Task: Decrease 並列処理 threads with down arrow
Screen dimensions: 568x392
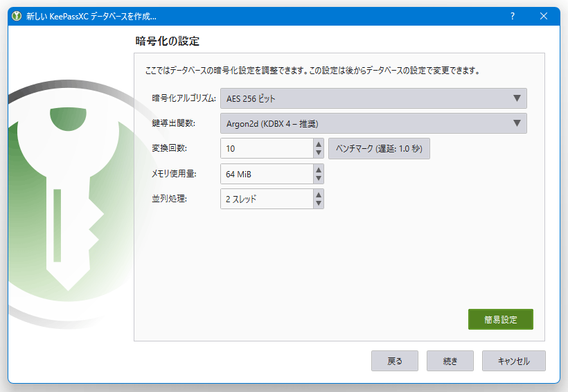Action: pyautogui.click(x=319, y=203)
